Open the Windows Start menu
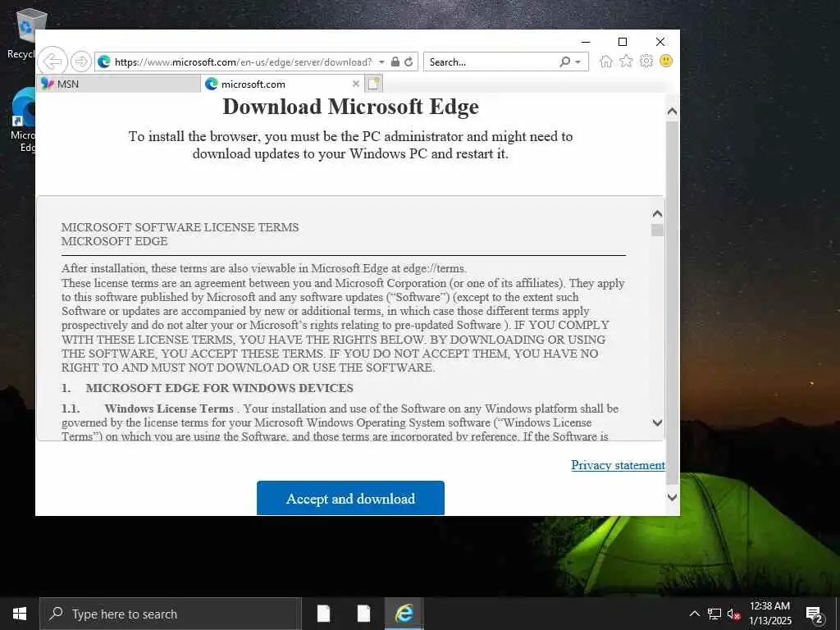840x630 pixels. 20,614
